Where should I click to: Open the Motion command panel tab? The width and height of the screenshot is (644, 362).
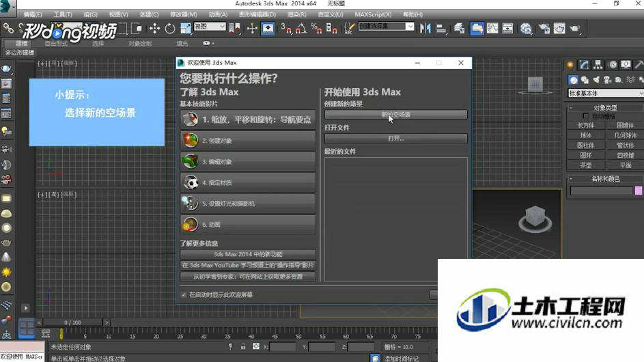[613, 64]
